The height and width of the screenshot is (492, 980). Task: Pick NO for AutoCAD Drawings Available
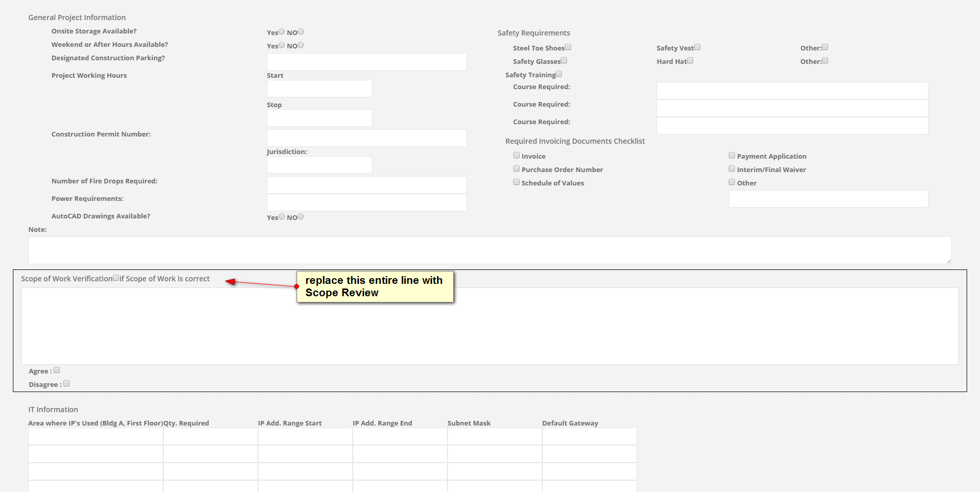(301, 216)
